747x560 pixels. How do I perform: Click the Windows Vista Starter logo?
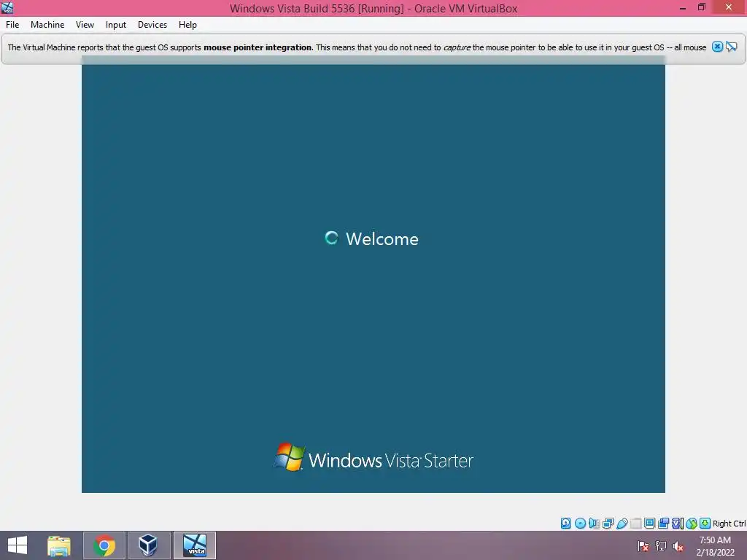tap(374, 458)
